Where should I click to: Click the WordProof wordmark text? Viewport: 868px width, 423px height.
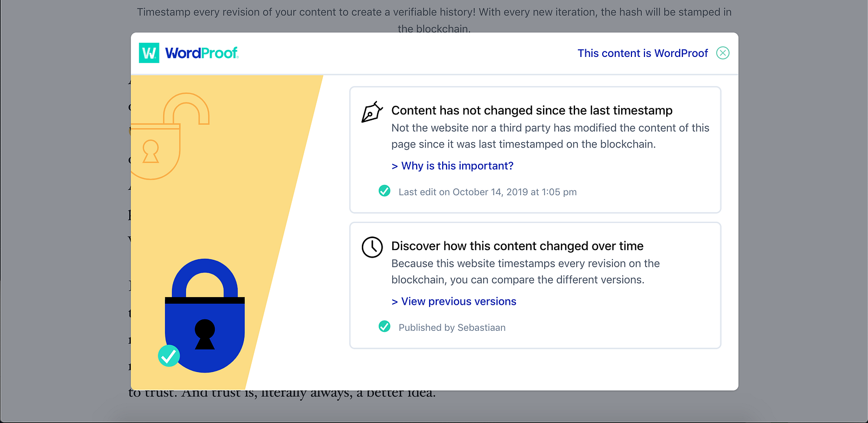pyautogui.click(x=202, y=53)
